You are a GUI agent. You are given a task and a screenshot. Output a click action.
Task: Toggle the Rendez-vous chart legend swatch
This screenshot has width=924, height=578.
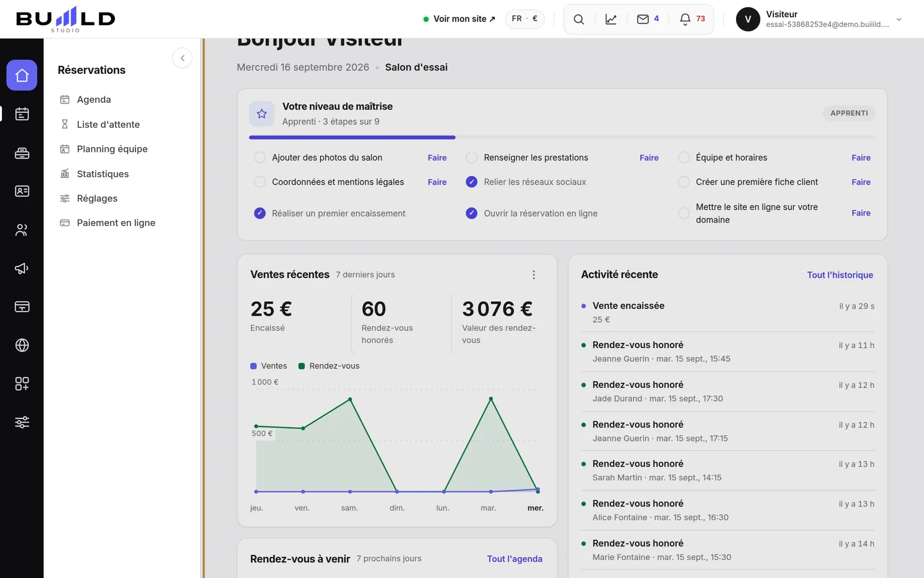click(302, 366)
